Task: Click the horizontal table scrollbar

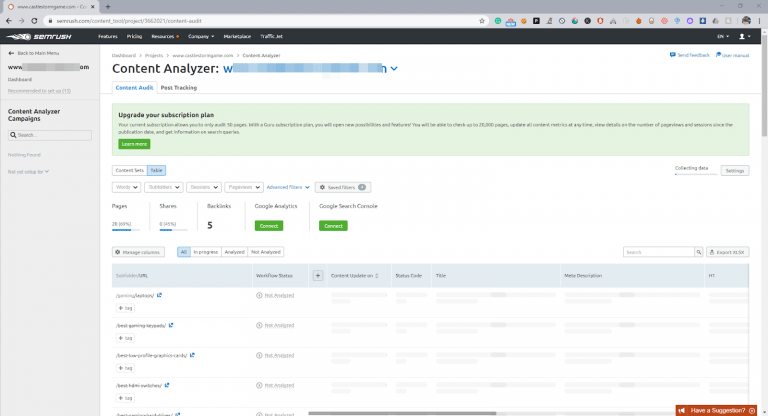Action: tap(402, 413)
